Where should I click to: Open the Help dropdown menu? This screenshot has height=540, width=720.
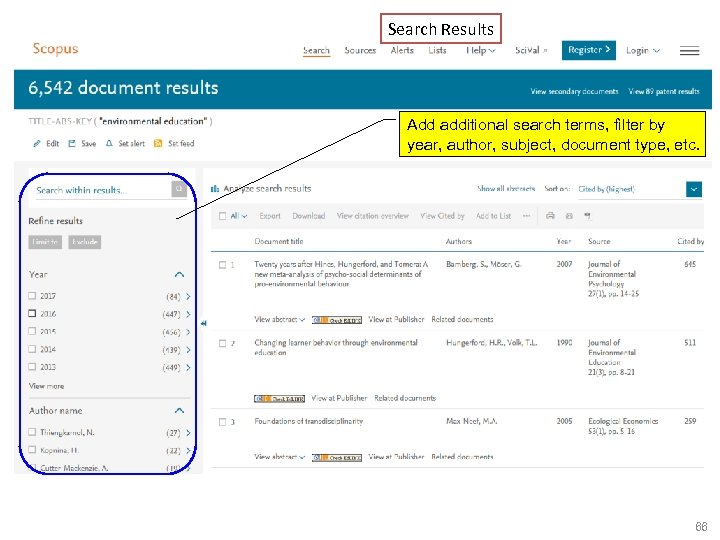[480, 51]
